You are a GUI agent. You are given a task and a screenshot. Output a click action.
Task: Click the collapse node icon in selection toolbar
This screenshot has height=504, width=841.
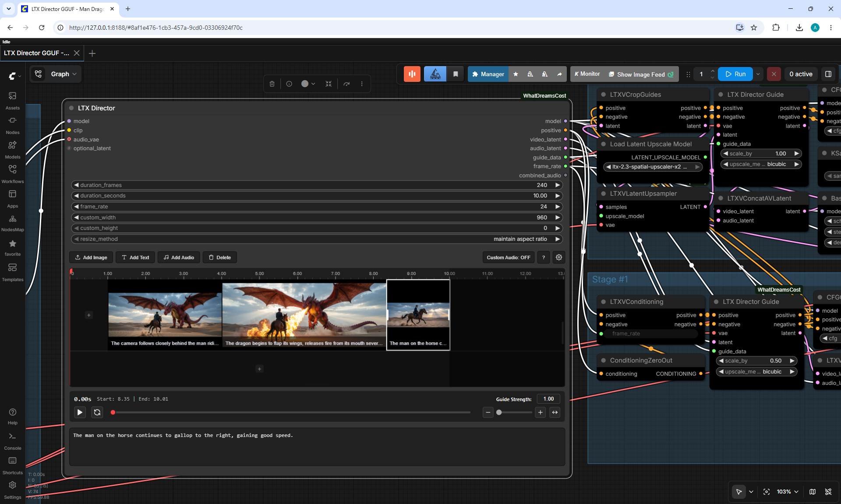tap(329, 84)
